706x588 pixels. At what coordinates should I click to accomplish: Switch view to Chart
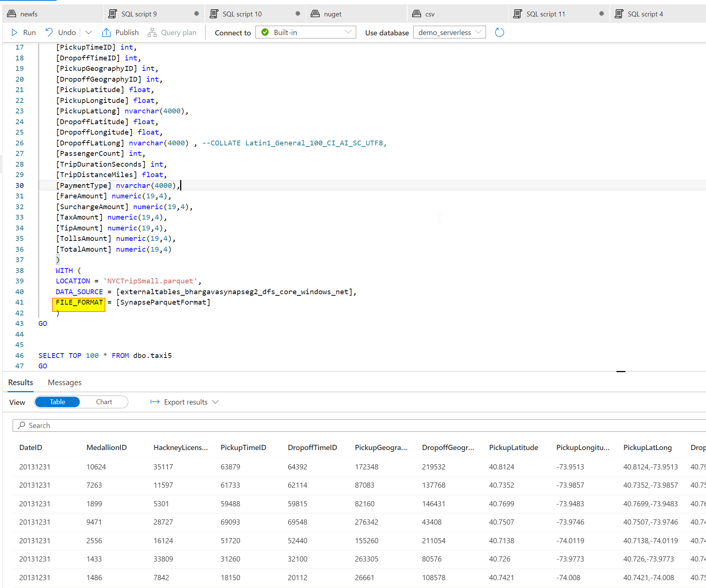[x=104, y=402]
